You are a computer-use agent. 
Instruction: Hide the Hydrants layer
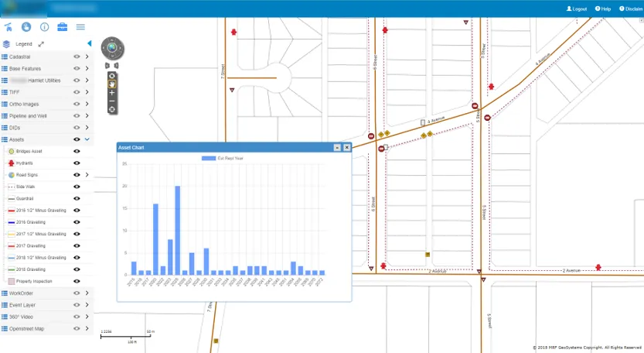pos(77,163)
